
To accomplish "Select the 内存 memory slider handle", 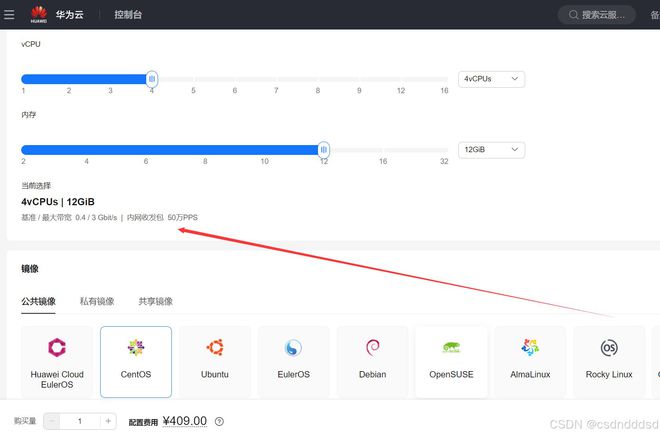I will point(323,149).
